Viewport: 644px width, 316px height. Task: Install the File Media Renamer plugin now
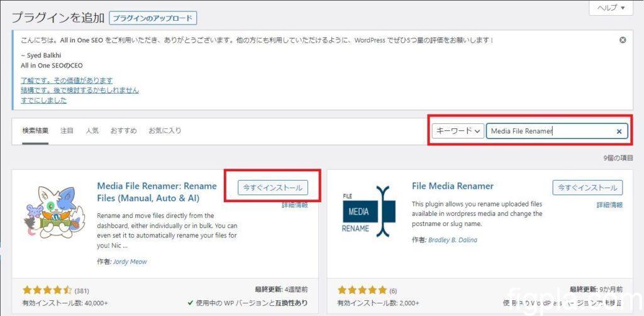[x=587, y=188]
